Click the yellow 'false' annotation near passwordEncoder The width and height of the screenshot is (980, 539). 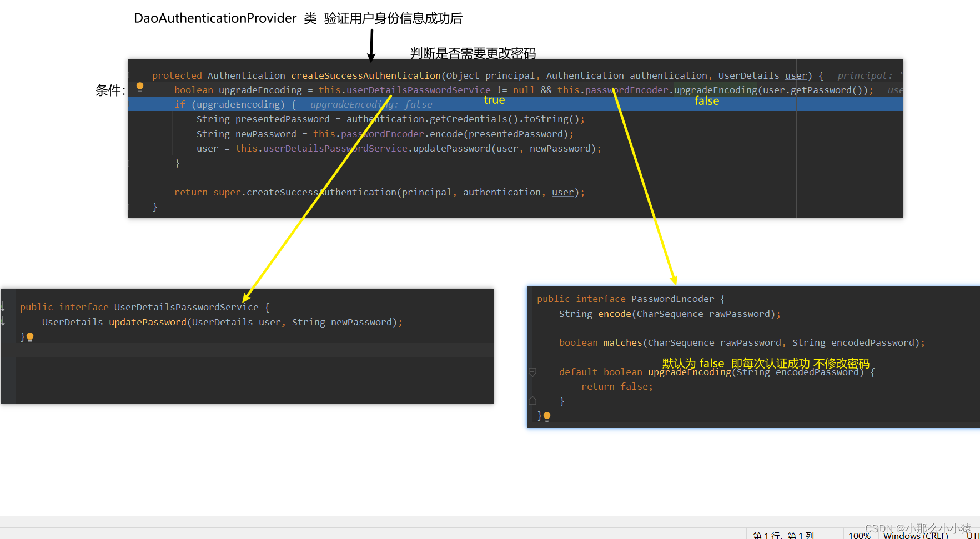(x=707, y=101)
